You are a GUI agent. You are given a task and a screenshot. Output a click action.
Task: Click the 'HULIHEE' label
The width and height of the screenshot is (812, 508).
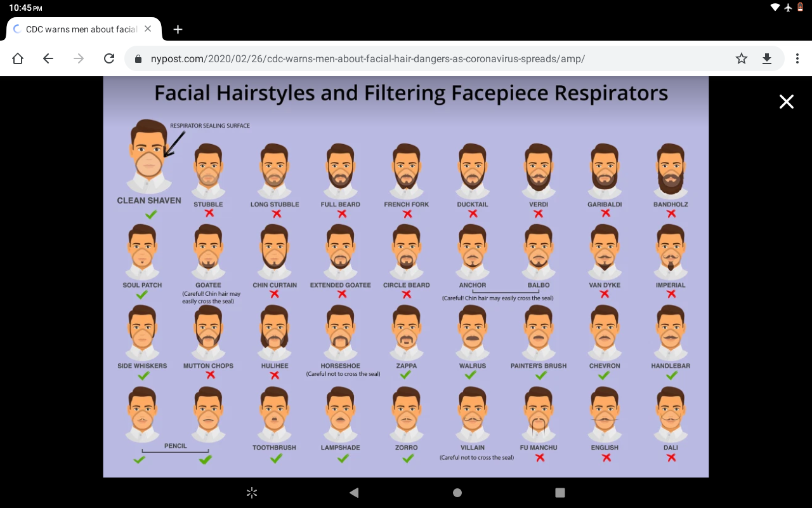(x=275, y=366)
